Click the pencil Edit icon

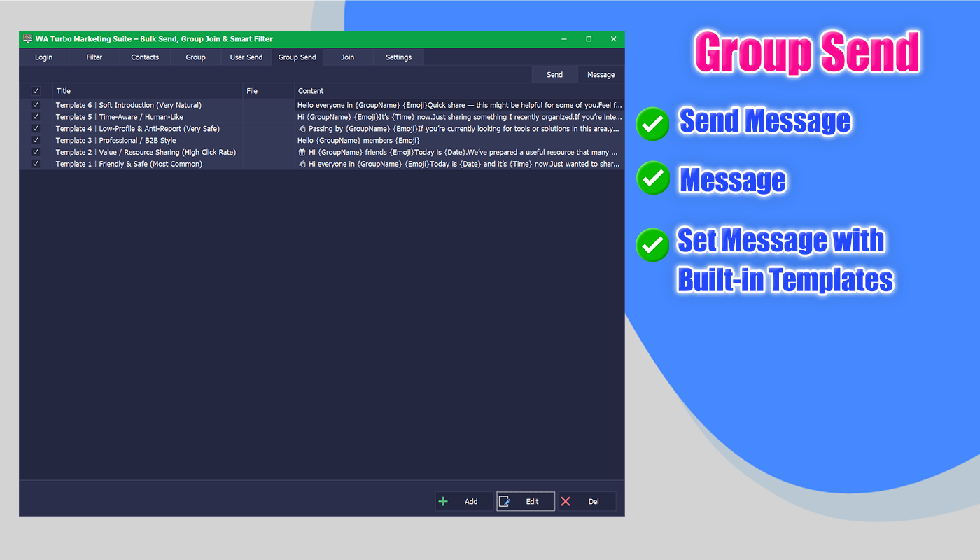[505, 501]
